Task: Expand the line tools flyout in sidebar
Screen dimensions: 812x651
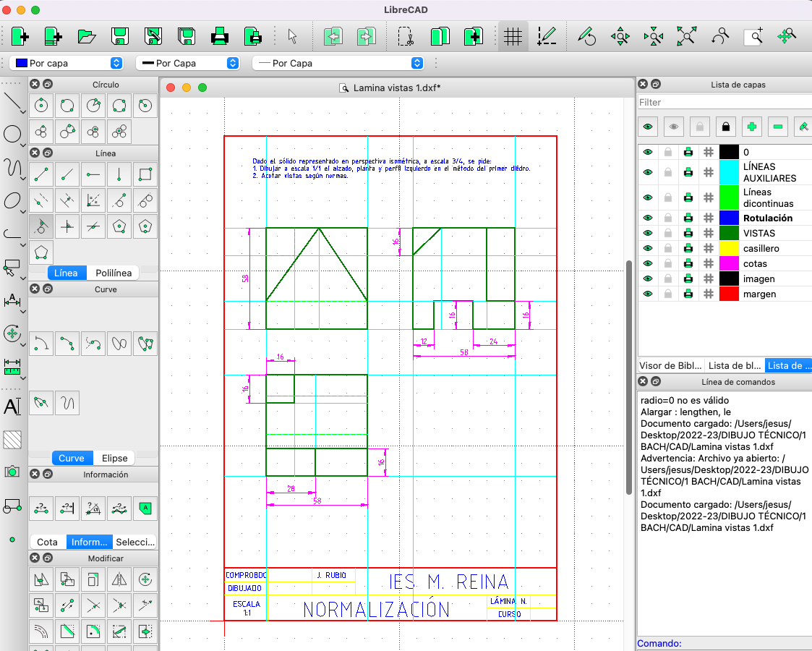Action: pos(23,111)
